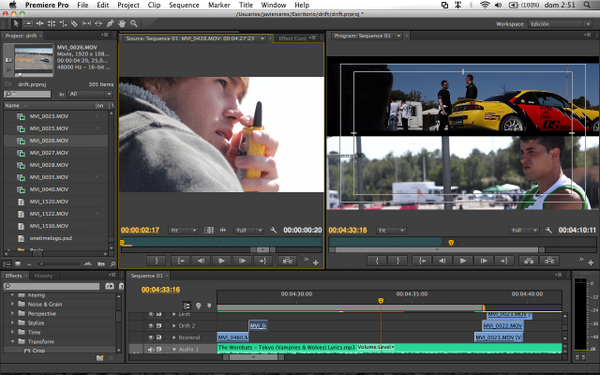The height and width of the screenshot is (375, 600).
Task: Click Project panel find icon at bottom
Action: coord(112,264)
